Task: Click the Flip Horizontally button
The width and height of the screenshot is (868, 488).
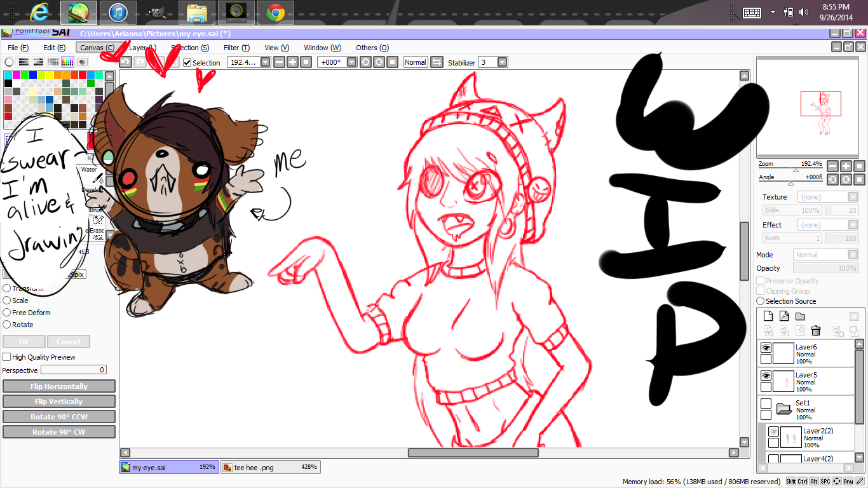Action: 59,386
